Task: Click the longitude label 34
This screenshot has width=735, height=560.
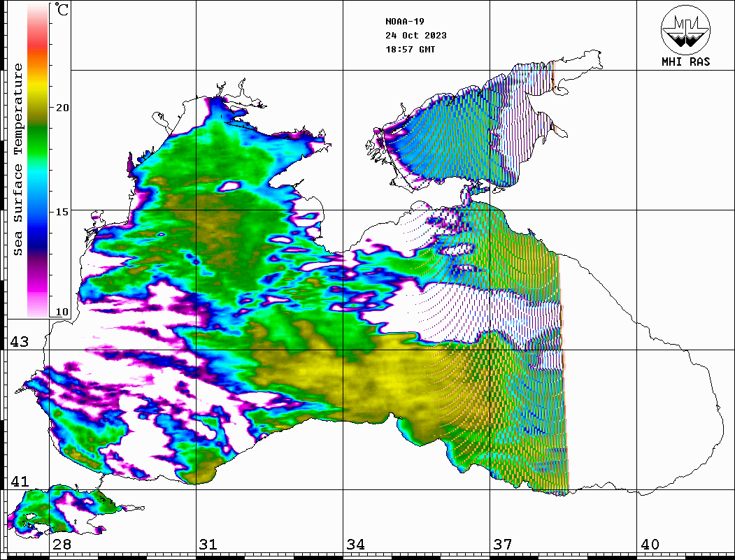Action: point(356,545)
